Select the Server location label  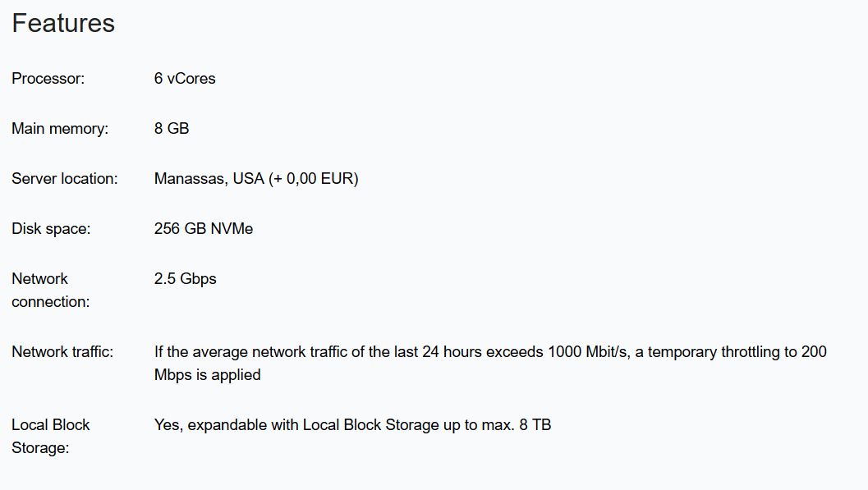pos(65,179)
